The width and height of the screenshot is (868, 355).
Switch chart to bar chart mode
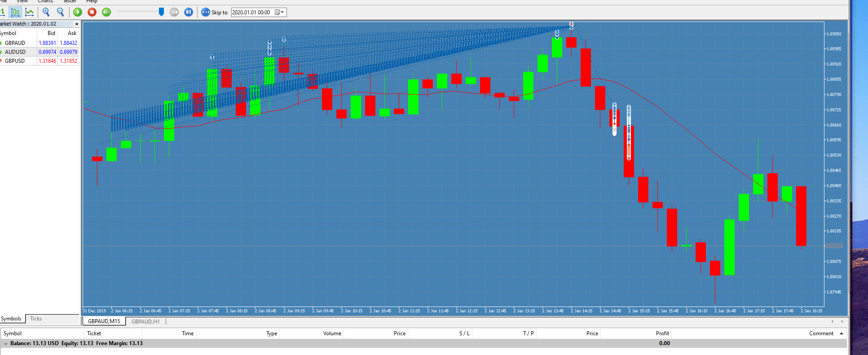(2, 12)
